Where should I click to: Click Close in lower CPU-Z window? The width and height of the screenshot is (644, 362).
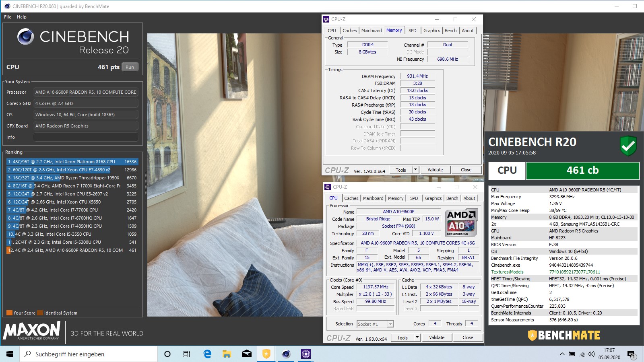point(468,337)
